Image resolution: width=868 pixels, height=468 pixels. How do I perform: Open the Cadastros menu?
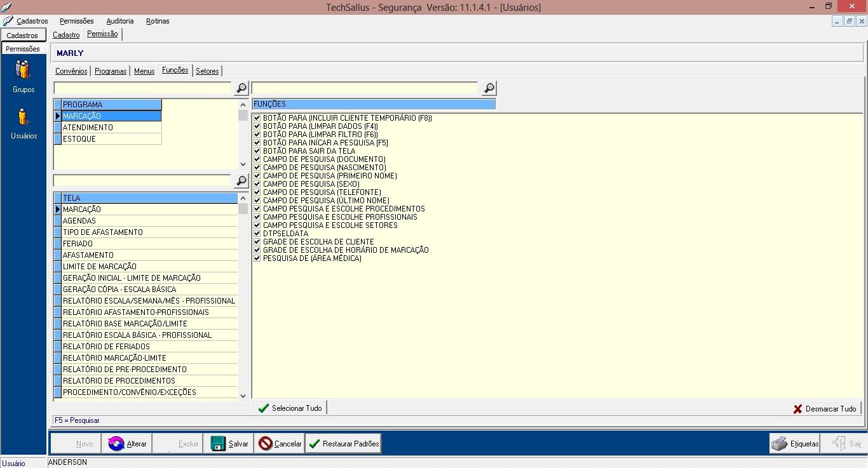pyautogui.click(x=32, y=21)
